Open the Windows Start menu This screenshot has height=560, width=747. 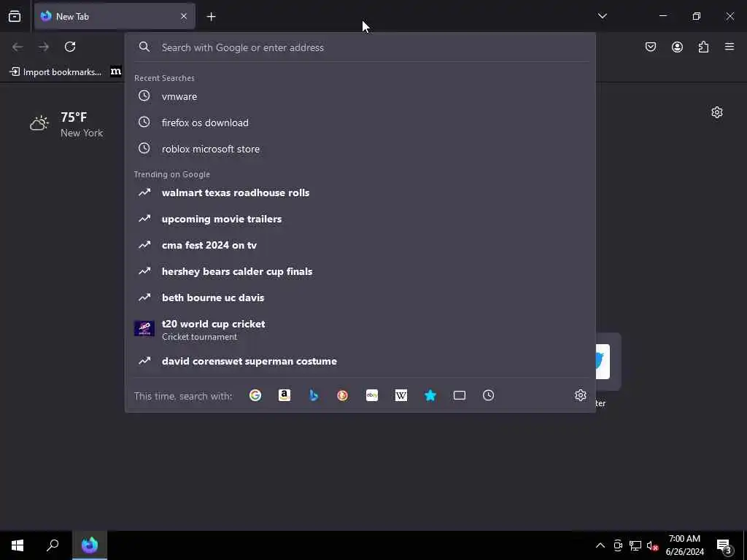[18, 545]
